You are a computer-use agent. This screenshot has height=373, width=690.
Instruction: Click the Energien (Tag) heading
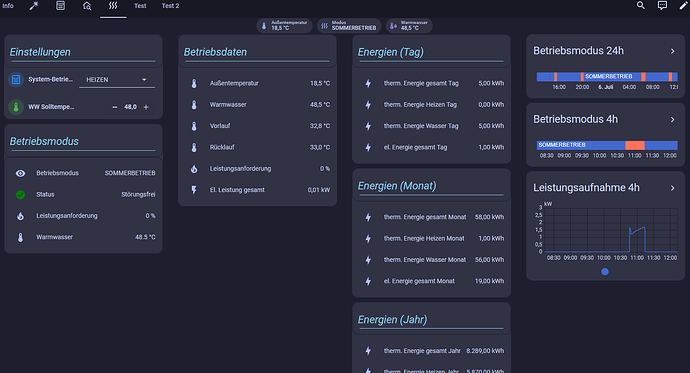pos(390,52)
